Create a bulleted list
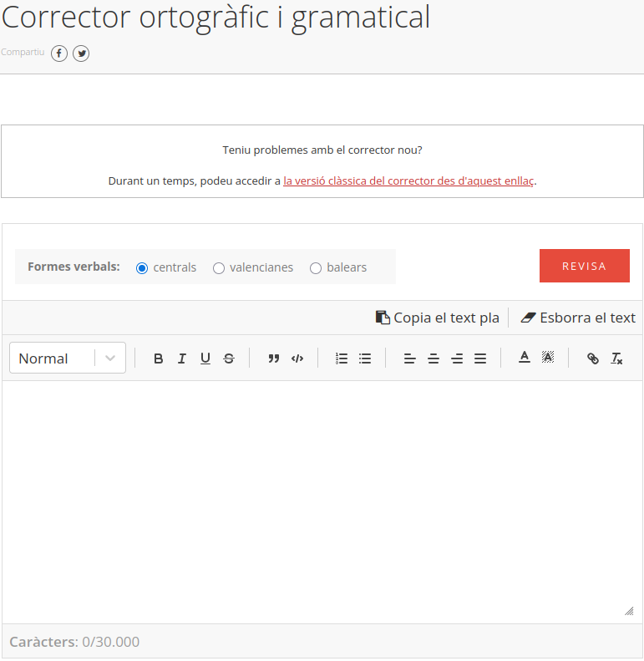The width and height of the screenshot is (644, 661). click(x=365, y=358)
